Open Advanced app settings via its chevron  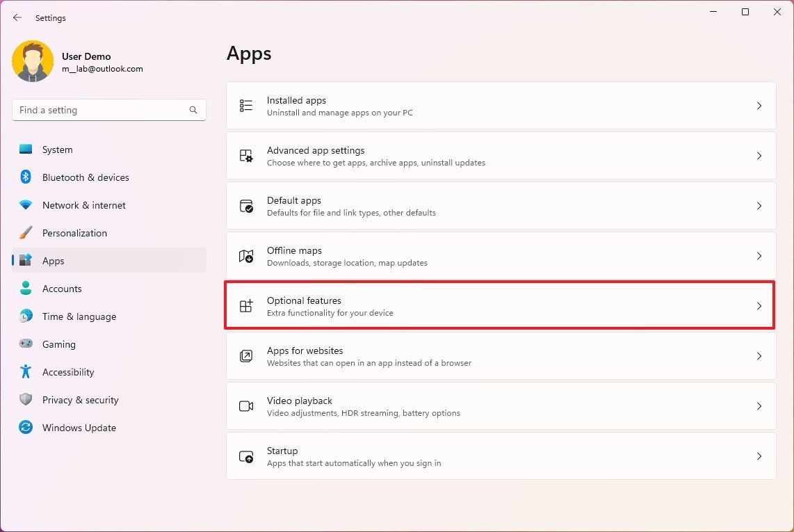759,155
